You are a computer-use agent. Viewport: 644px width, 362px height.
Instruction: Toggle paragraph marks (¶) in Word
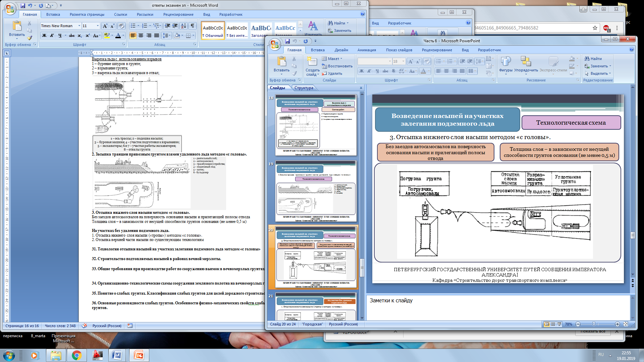pyautogui.click(x=192, y=26)
